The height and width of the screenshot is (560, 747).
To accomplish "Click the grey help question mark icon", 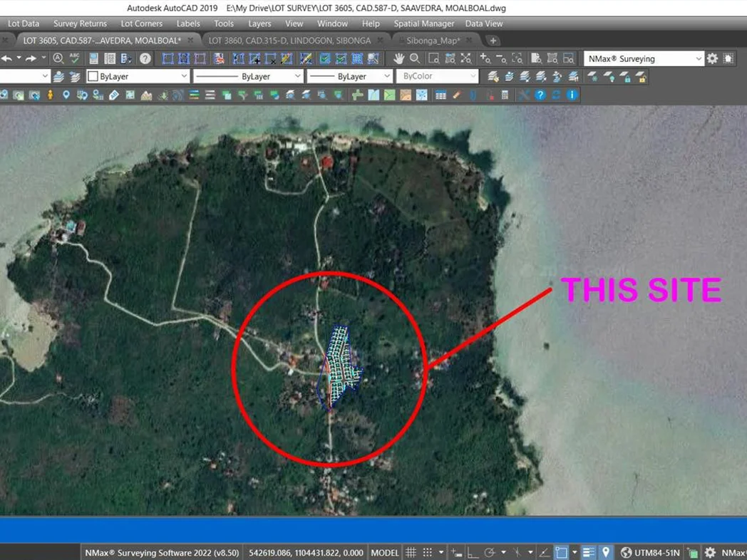I will (145, 58).
